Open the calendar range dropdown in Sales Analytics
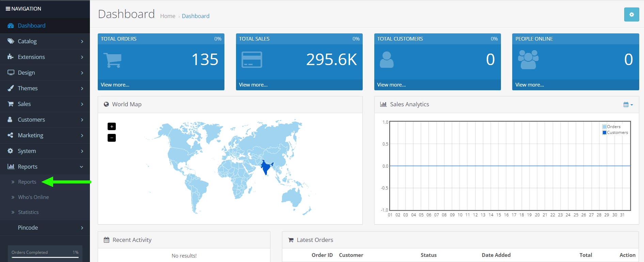 coord(628,105)
